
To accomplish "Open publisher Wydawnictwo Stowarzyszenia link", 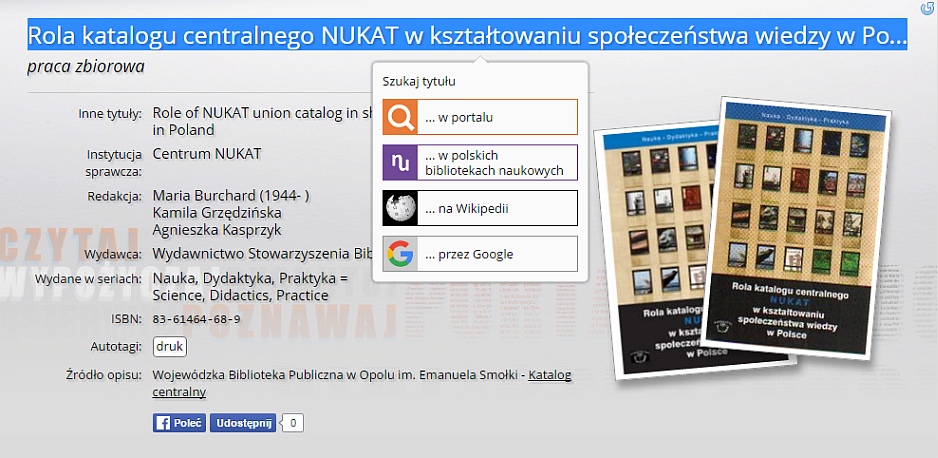I will point(262,254).
